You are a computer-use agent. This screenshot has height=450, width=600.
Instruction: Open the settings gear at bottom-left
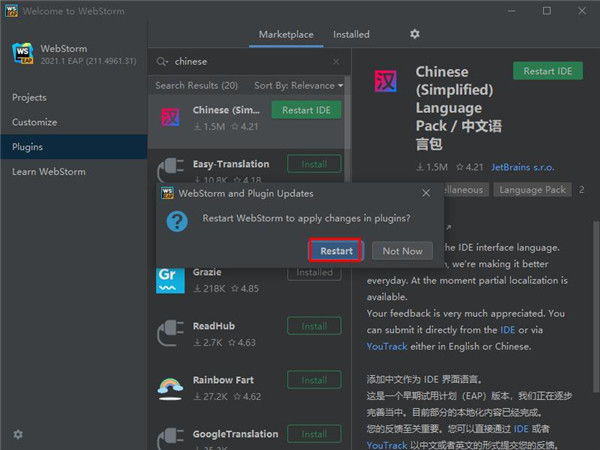click(x=17, y=434)
